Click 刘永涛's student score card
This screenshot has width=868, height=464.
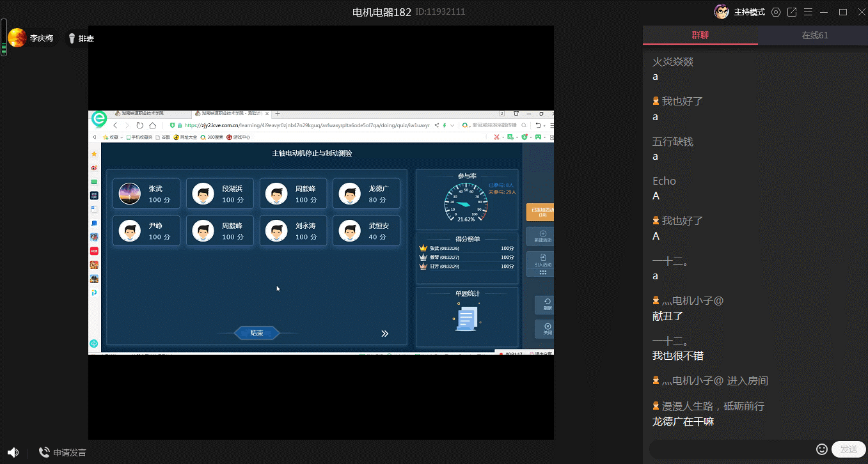pos(293,231)
